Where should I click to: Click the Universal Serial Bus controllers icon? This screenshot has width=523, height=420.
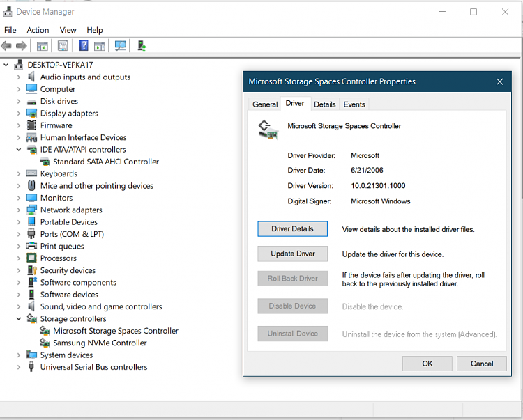[31, 366]
